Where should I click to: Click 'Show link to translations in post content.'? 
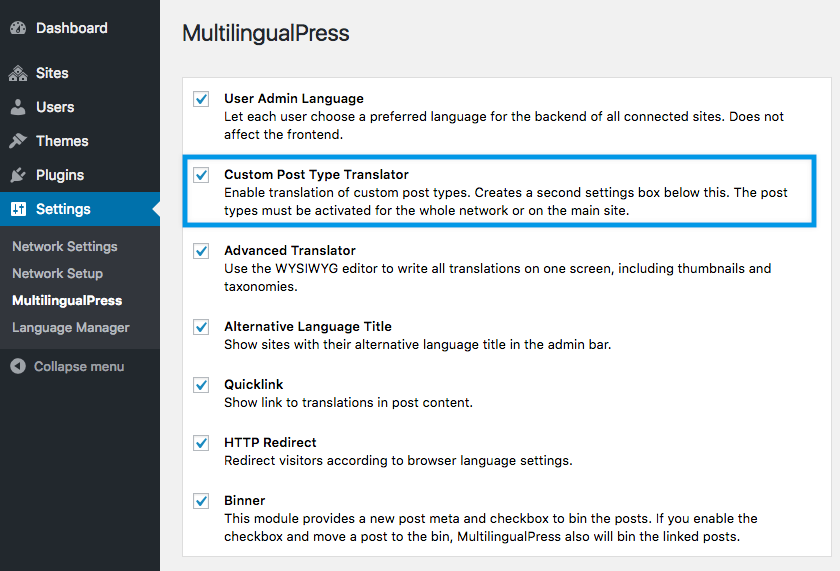[348, 402]
